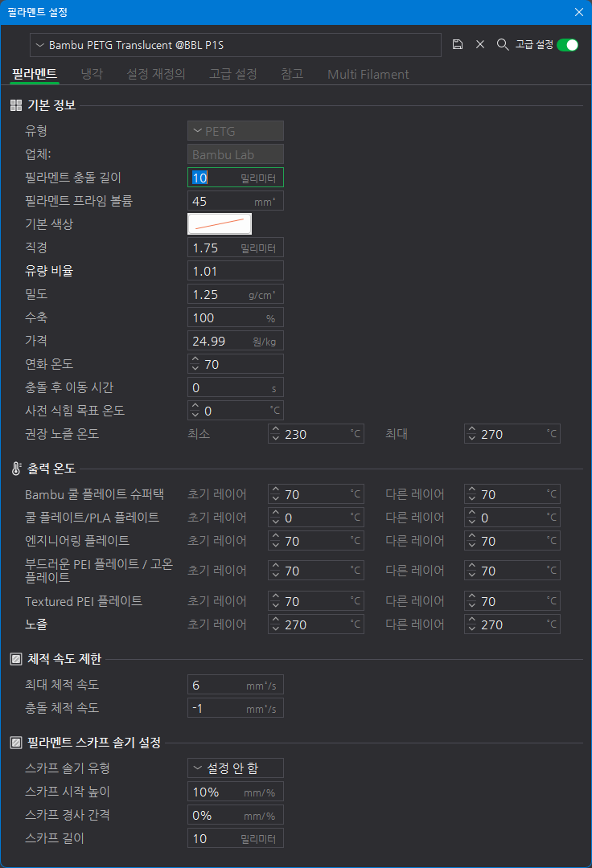The width and height of the screenshot is (592, 868).
Task: Click 쿨 플레이트/PLA 초기 레이어 stepper arrows
Action: coord(276,517)
